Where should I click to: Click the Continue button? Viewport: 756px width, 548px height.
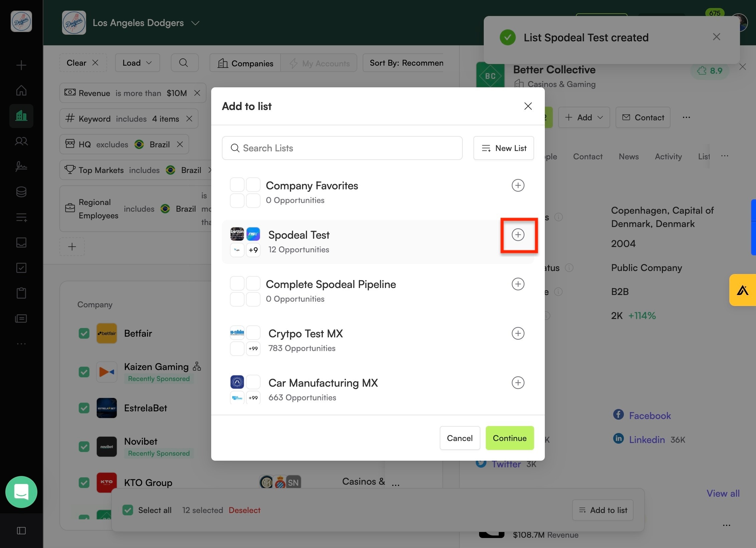click(x=509, y=438)
